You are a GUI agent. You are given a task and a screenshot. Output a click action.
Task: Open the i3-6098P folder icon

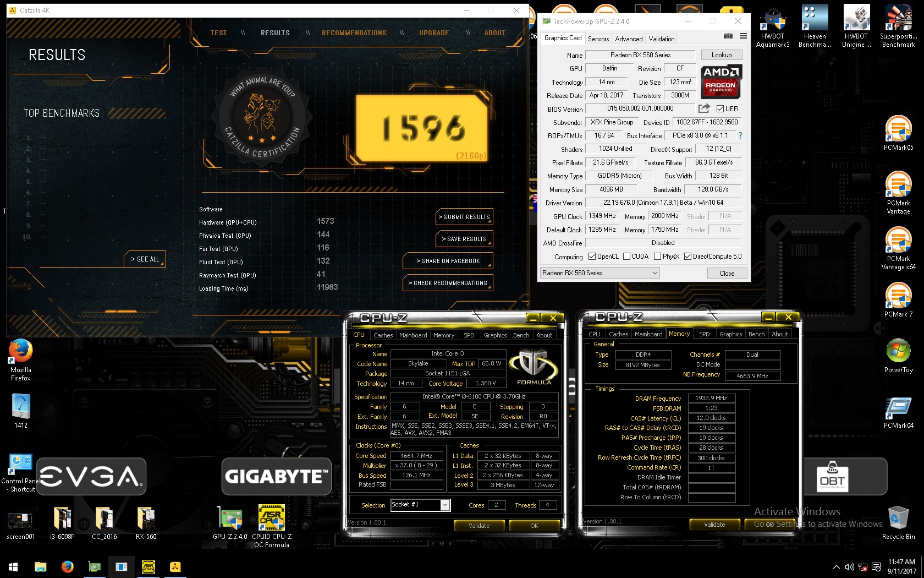tap(62, 523)
